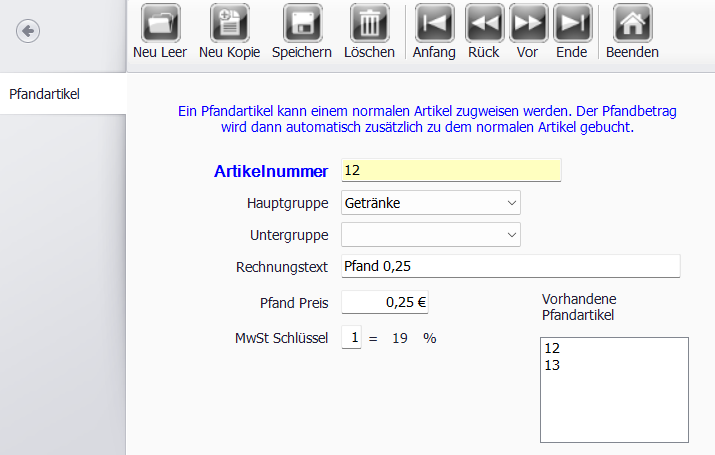Select item 12 in Vorhandene Pfandartikel list
Viewport: 715px width, 455px height.
[552, 348]
